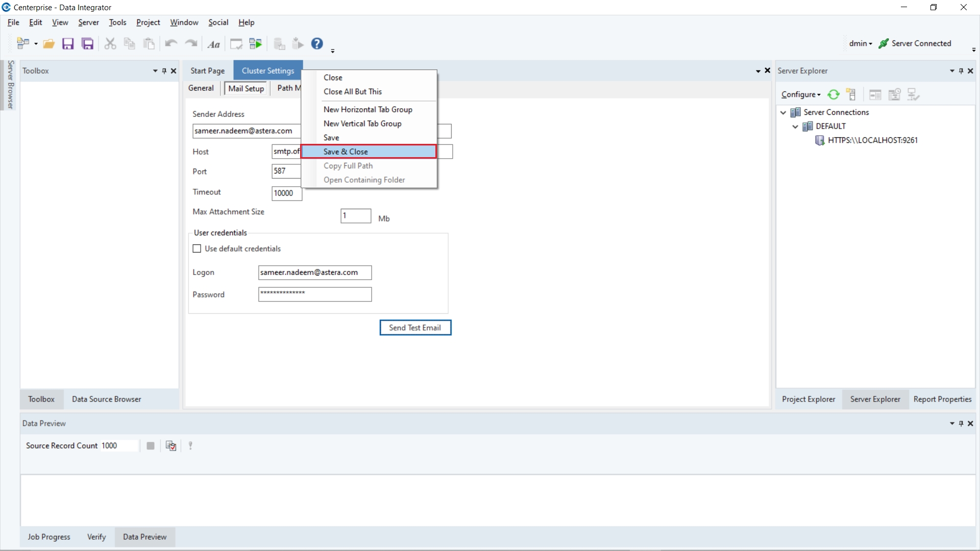Image resolution: width=980 pixels, height=551 pixels.
Task: Collapse the Server Connections tree node
Action: [783, 112]
